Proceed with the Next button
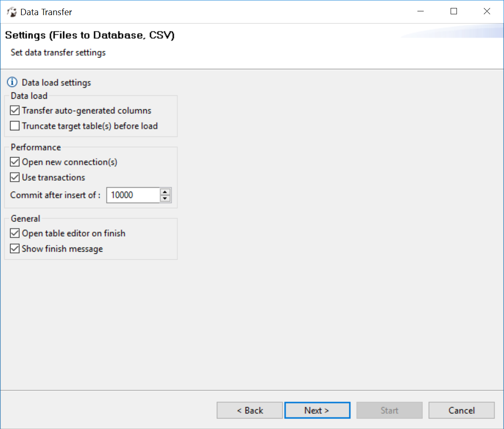Viewport: 504px width, 429px height. 317,411
